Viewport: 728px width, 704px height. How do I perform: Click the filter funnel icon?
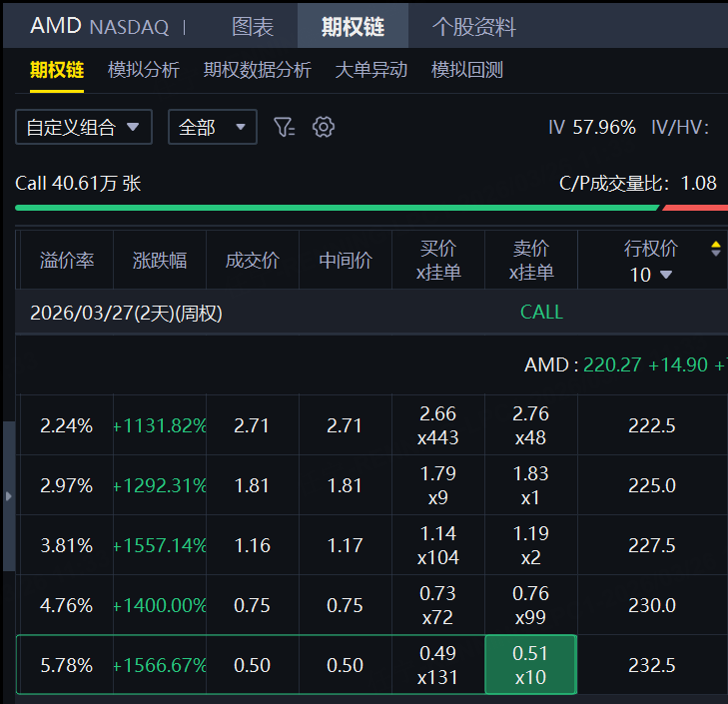[x=285, y=127]
